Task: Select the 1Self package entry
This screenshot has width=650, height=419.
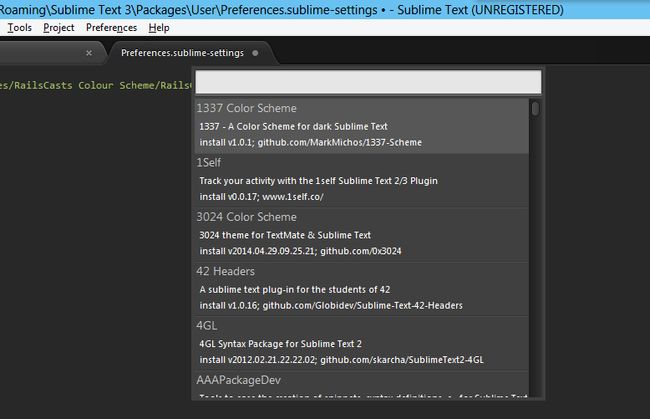Action: (362, 180)
